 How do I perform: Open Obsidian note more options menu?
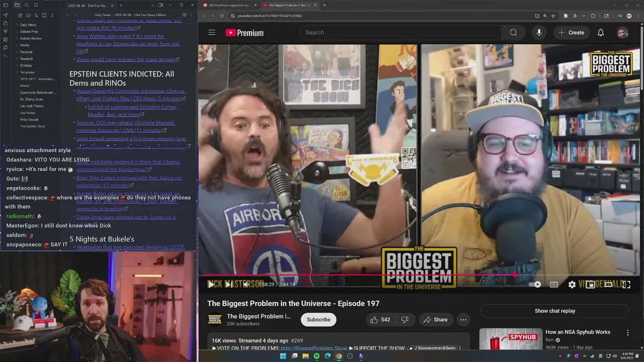point(192,15)
